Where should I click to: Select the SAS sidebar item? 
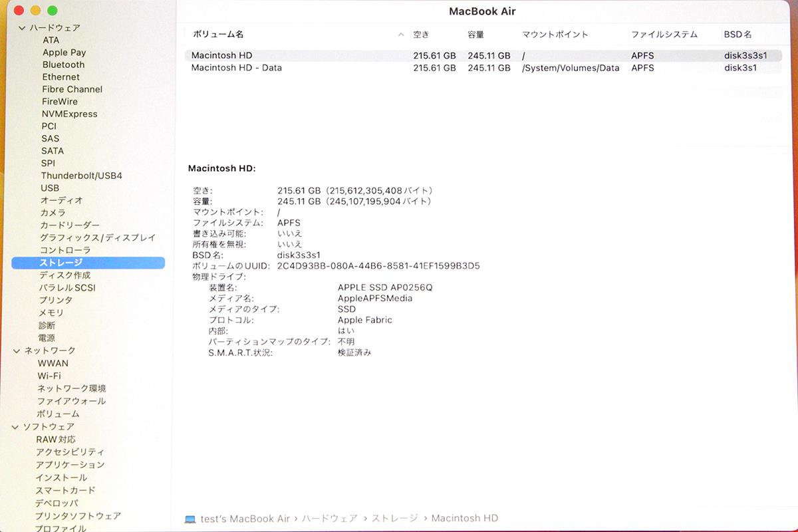tap(51, 138)
